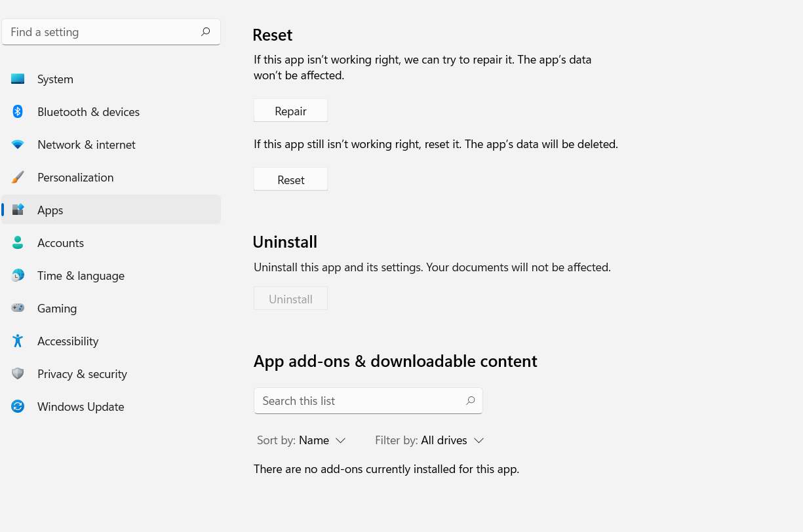Focus the Find a setting search box

105,32
